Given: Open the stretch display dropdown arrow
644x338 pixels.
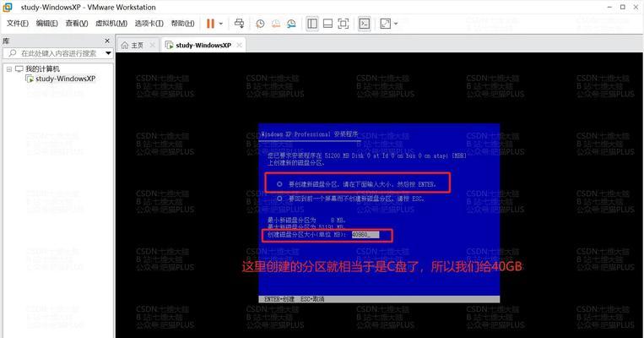Looking at the screenshot, I should point(396,24).
